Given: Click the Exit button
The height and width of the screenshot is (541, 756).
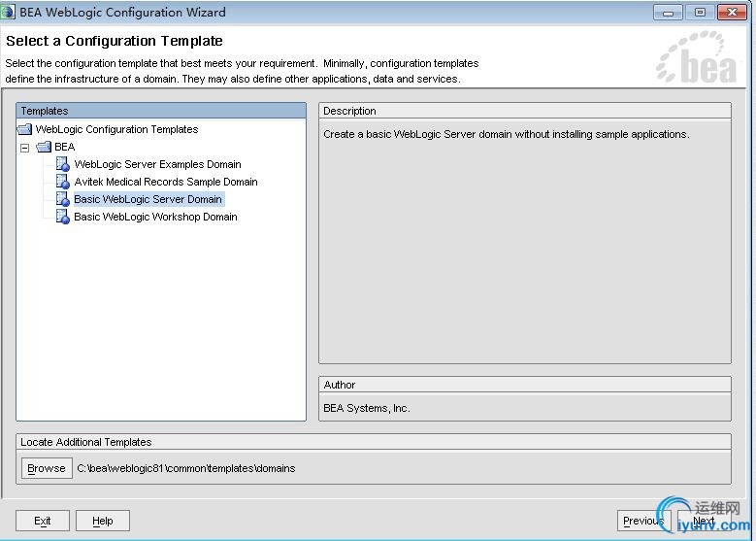Looking at the screenshot, I should [x=43, y=521].
